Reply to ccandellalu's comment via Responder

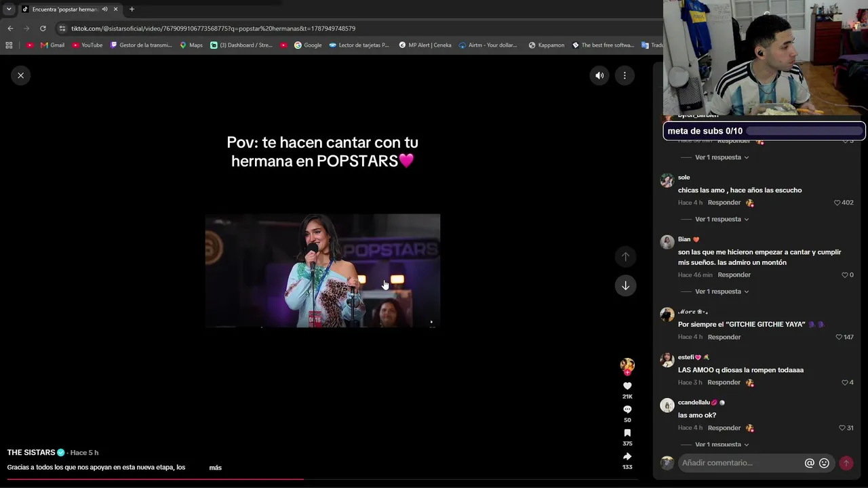pos(724,428)
